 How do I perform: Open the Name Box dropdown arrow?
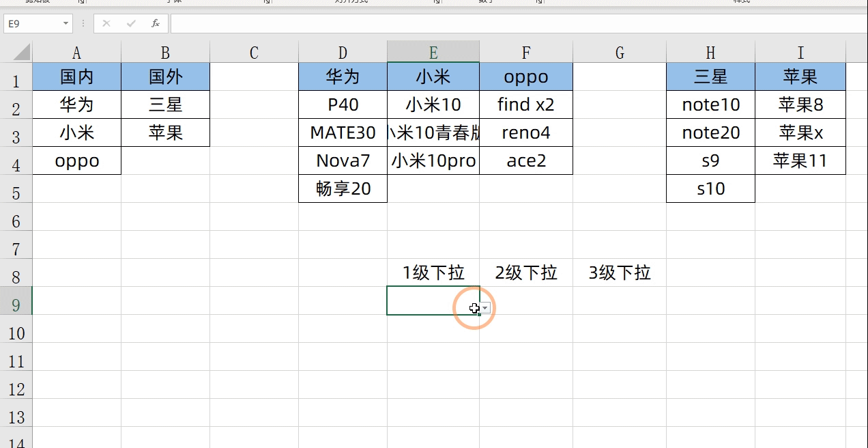tap(66, 23)
